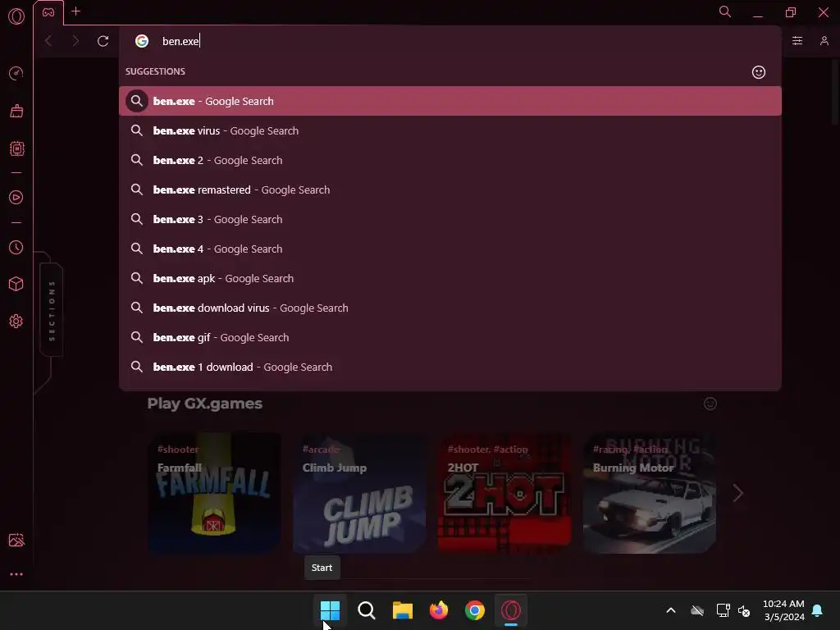
Task: Open Extensions cube icon in sidebar
Action: 16,284
